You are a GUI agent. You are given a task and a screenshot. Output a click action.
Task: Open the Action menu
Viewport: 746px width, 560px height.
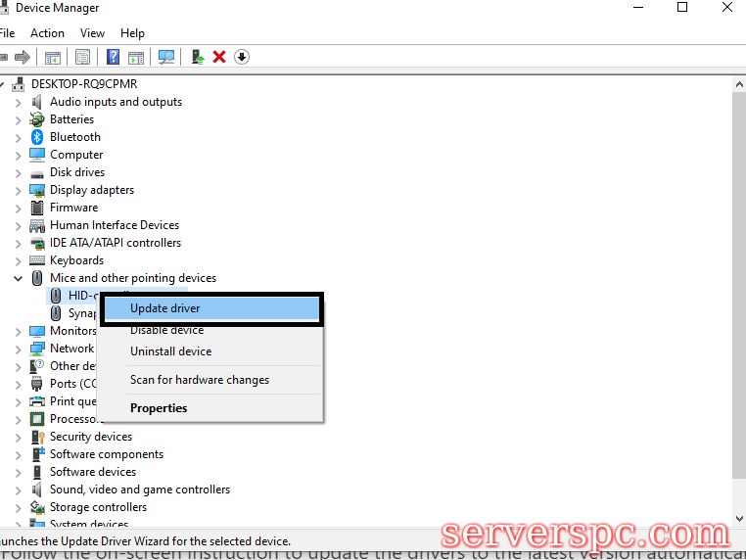tap(47, 33)
